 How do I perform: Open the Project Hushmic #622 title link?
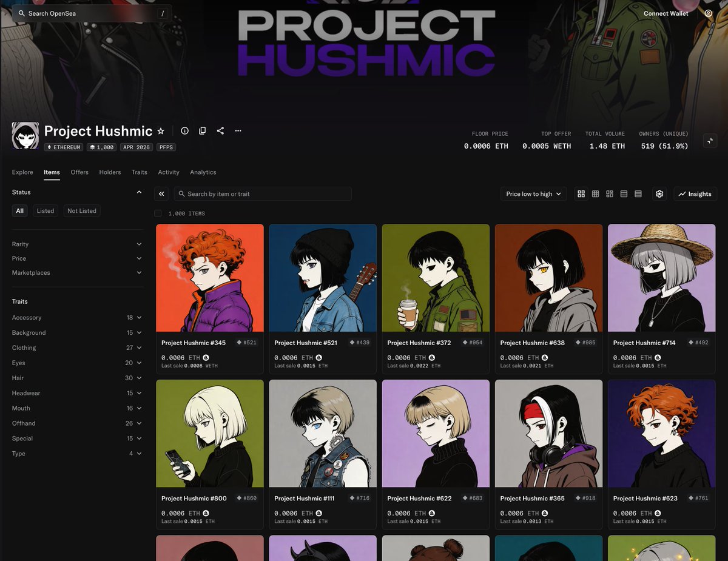click(x=419, y=499)
